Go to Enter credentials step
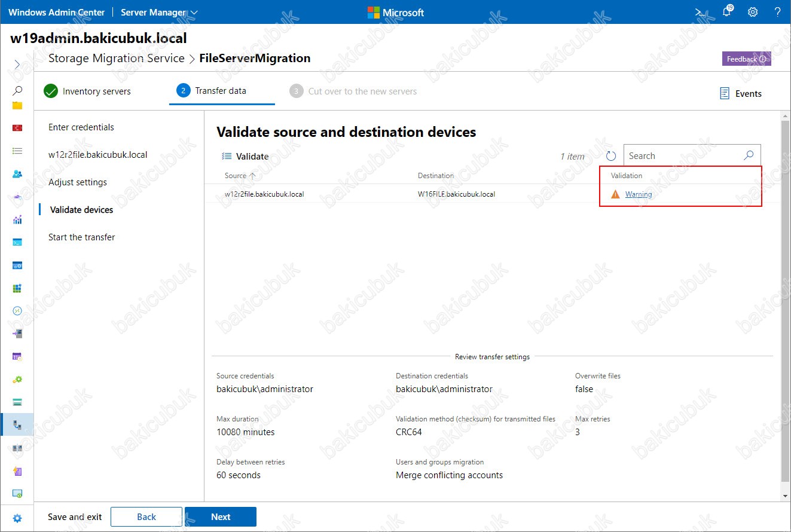Screen dimensions: 791x532 [x=81, y=127]
